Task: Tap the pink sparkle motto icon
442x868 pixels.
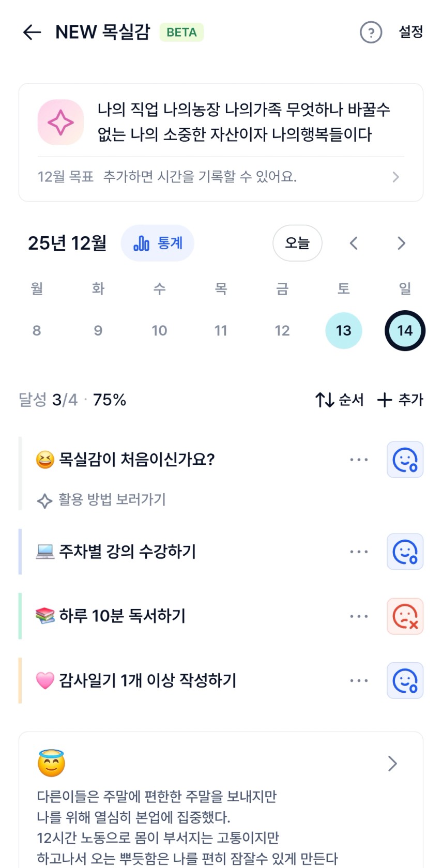Action: point(60,123)
